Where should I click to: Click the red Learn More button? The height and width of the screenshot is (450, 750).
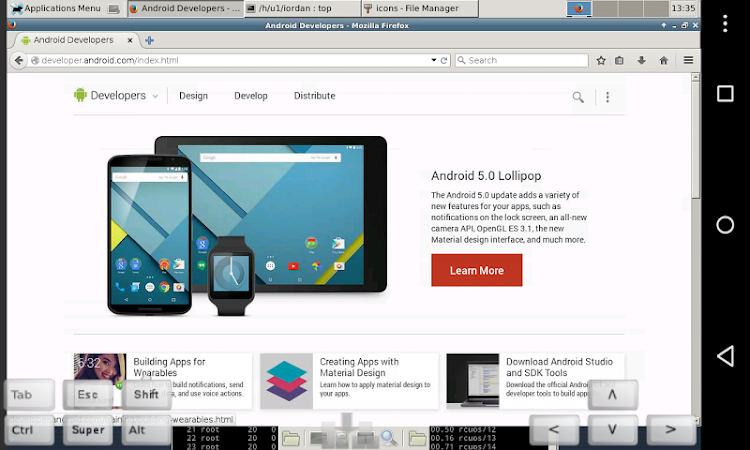tap(476, 270)
